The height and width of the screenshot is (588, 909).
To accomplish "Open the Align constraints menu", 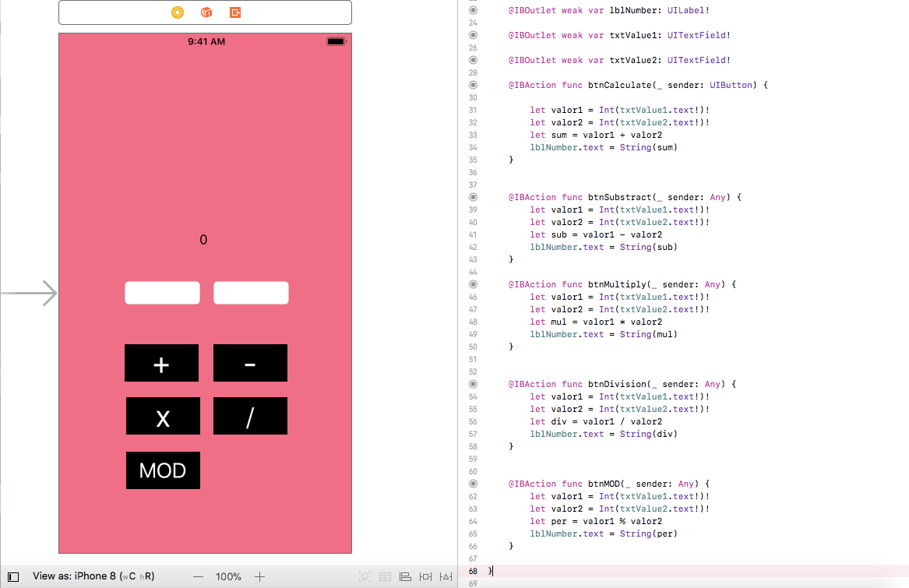I will pyautogui.click(x=405, y=576).
